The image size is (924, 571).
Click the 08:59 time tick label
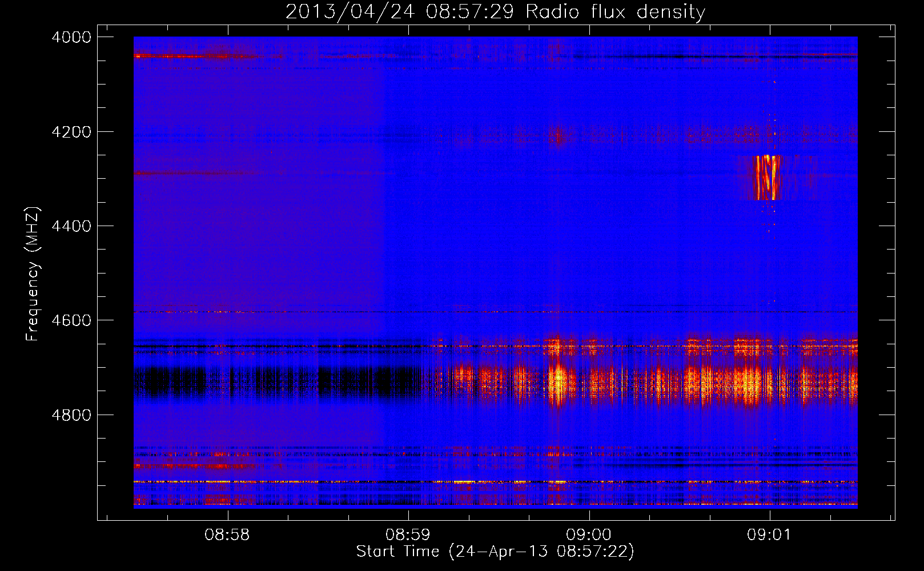[408, 535]
